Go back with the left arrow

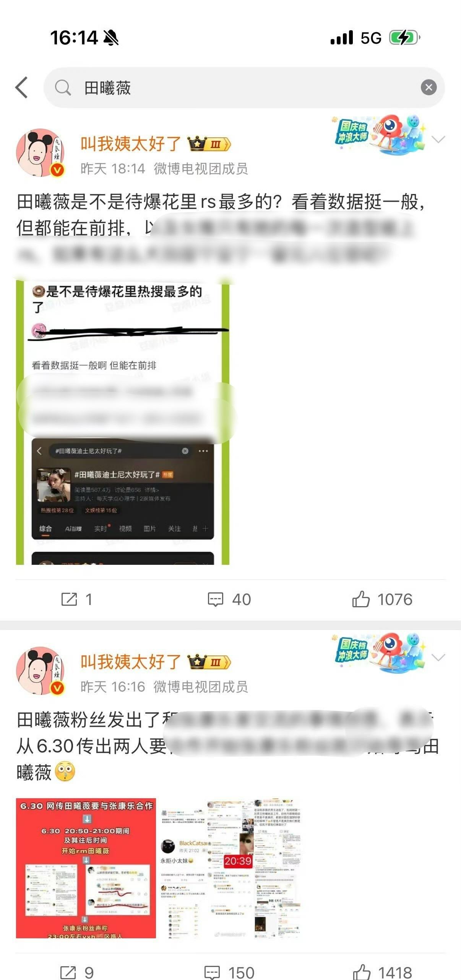point(21,88)
